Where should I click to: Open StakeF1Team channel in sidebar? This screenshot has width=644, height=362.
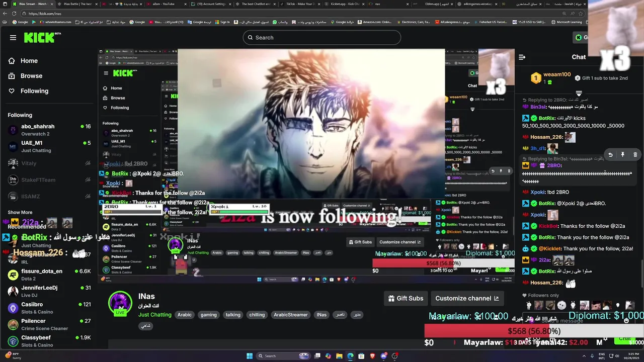[49, 180]
